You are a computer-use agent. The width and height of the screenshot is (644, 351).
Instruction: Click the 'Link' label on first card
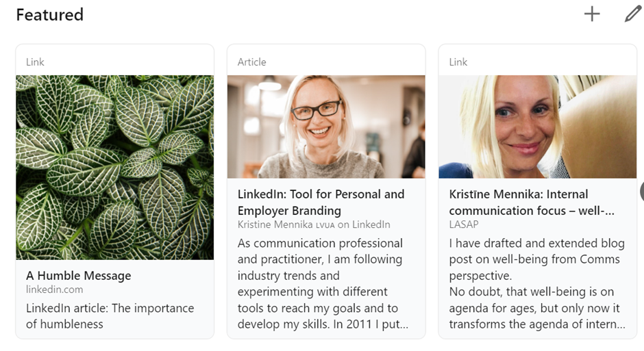(35, 62)
